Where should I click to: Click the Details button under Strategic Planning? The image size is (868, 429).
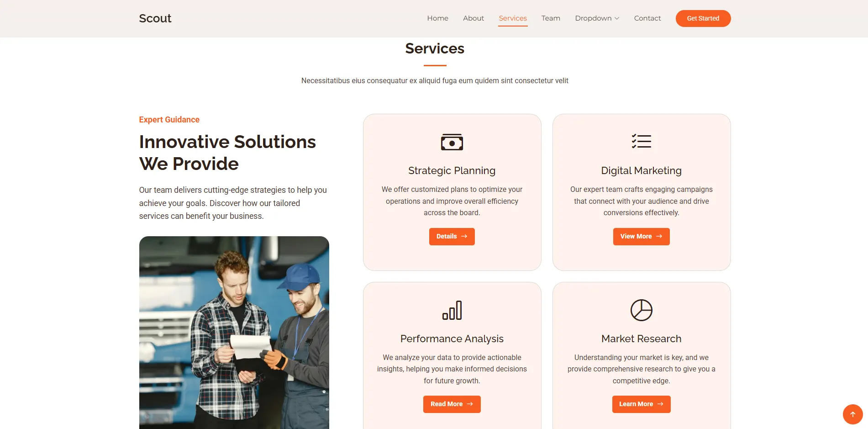tap(452, 237)
